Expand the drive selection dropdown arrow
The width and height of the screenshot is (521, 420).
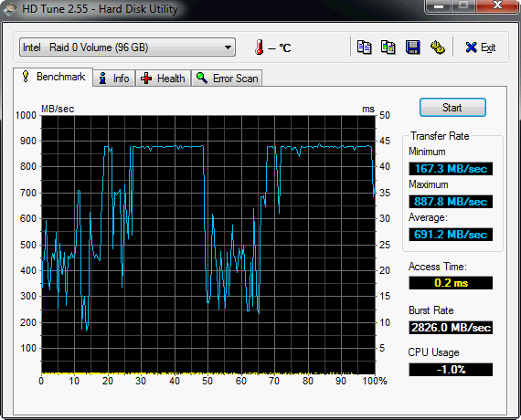point(228,47)
